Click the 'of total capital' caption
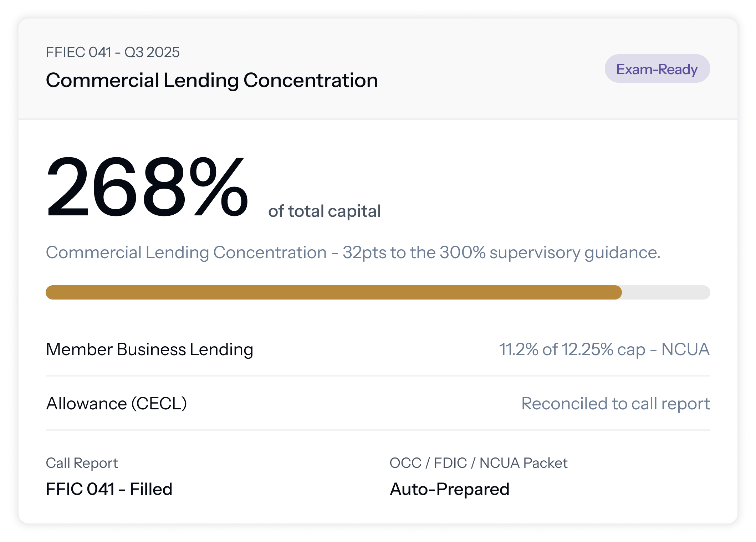The height and width of the screenshot is (542, 756). [325, 211]
